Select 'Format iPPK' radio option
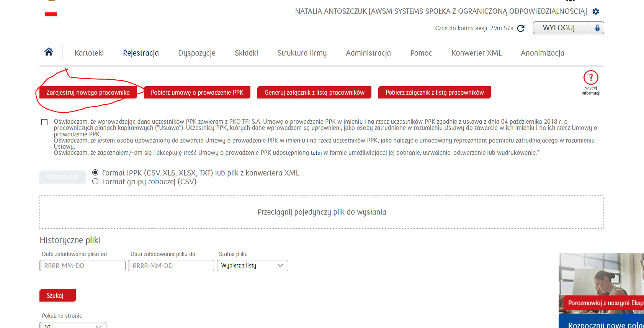Viewport: 644px width, 328px height. (95, 172)
